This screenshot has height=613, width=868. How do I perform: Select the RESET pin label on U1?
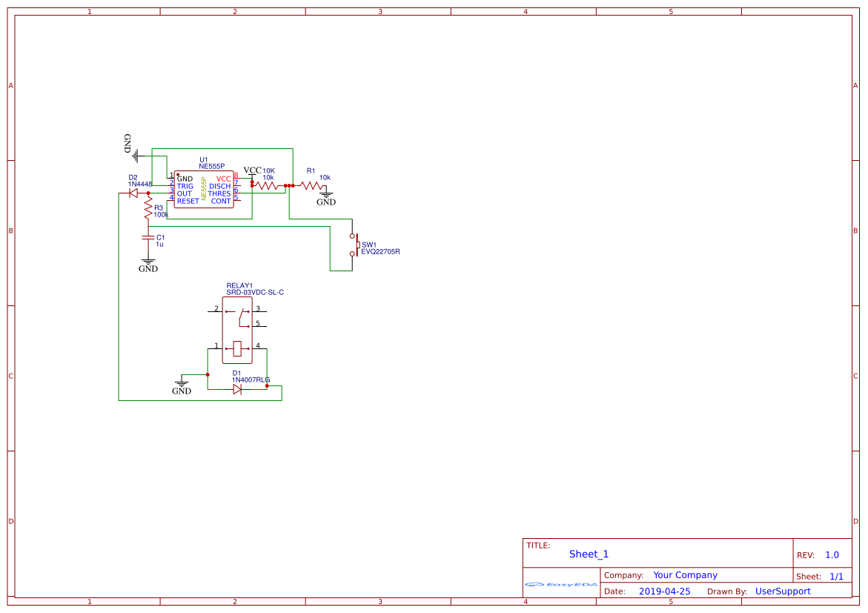point(188,201)
